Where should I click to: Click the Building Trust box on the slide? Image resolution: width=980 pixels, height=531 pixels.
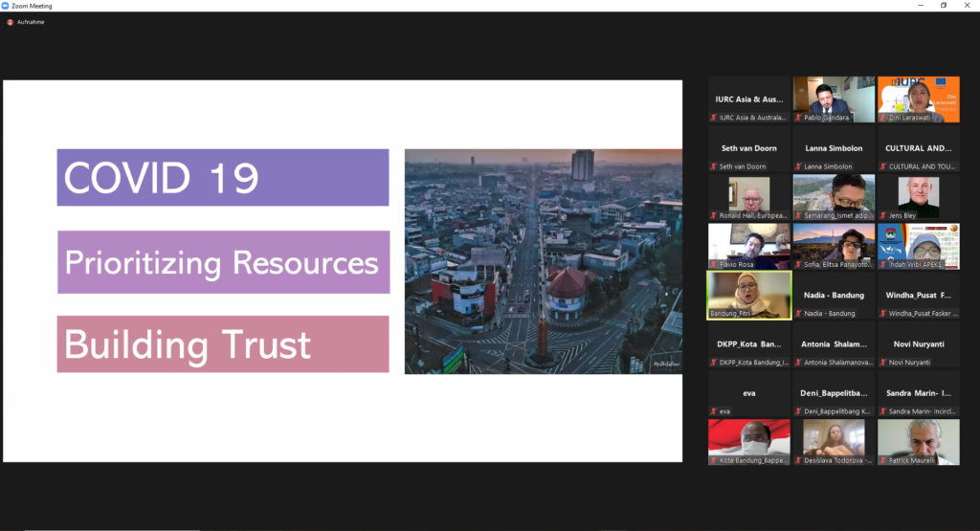[x=222, y=343]
